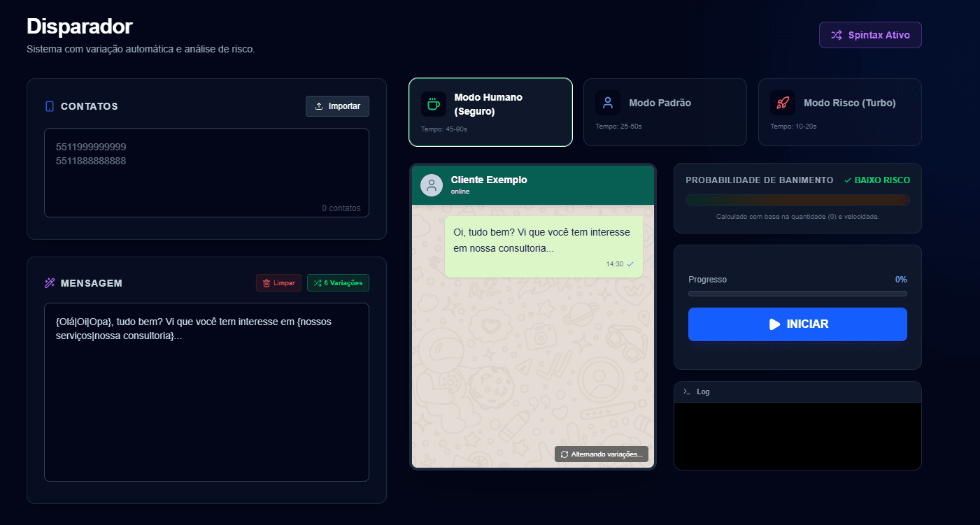Start sending with the INICIAR button
This screenshot has height=525, width=980.
[x=797, y=324]
